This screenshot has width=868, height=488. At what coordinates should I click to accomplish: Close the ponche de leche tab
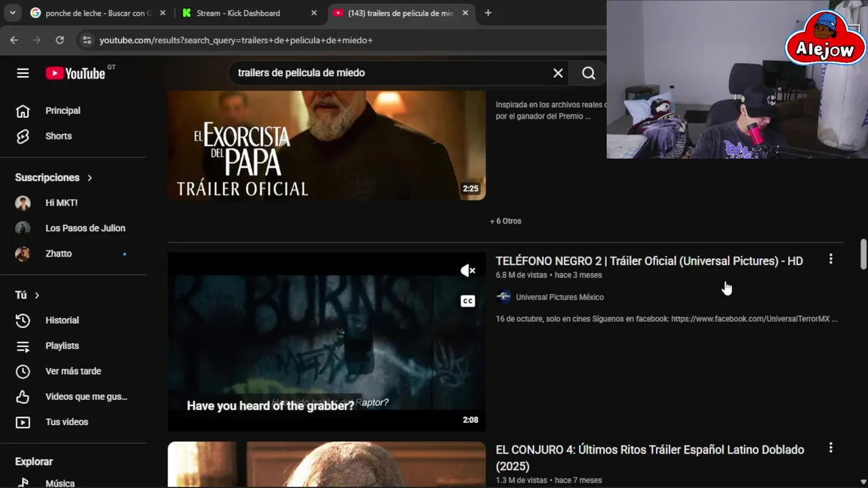(162, 13)
